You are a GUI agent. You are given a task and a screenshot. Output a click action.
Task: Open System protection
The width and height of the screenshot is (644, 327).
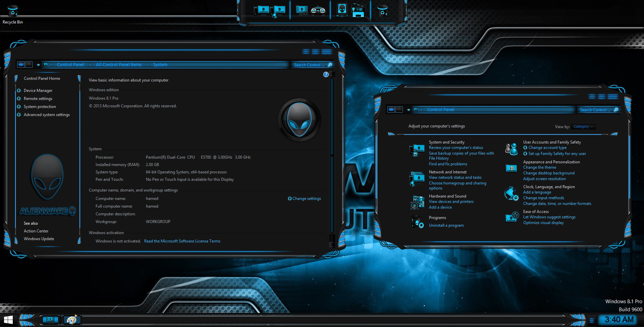(x=40, y=107)
